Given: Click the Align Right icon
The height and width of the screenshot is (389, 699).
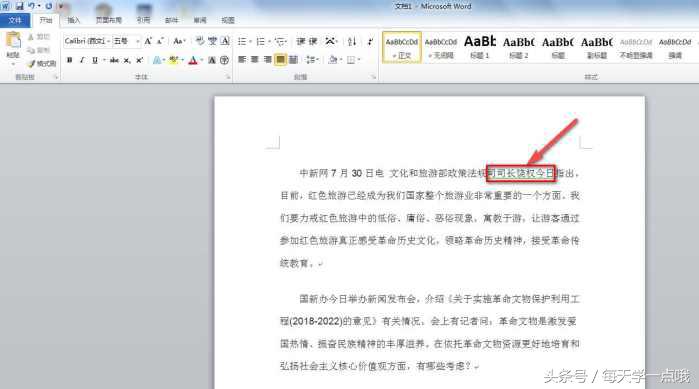Looking at the screenshot, I should [x=267, y=59].
